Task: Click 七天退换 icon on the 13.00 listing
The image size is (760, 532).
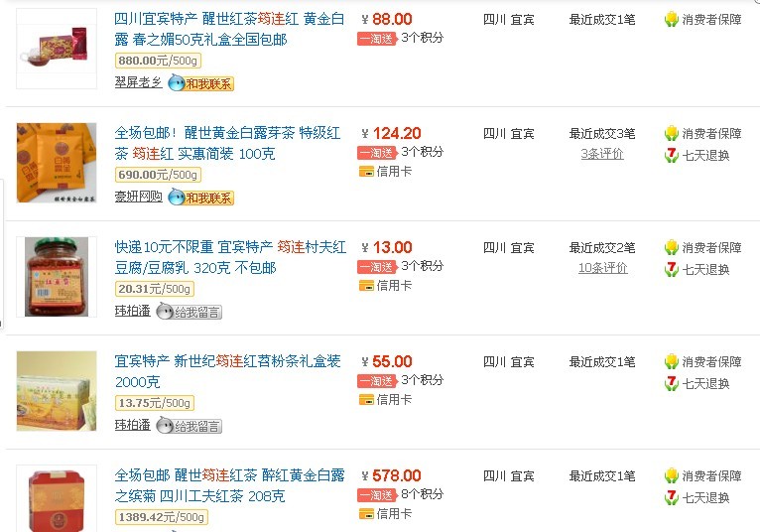Action: 672,270
